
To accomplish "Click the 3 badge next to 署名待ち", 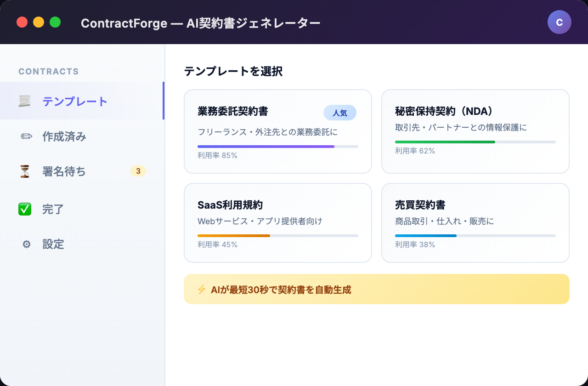I will pos(138,171).
